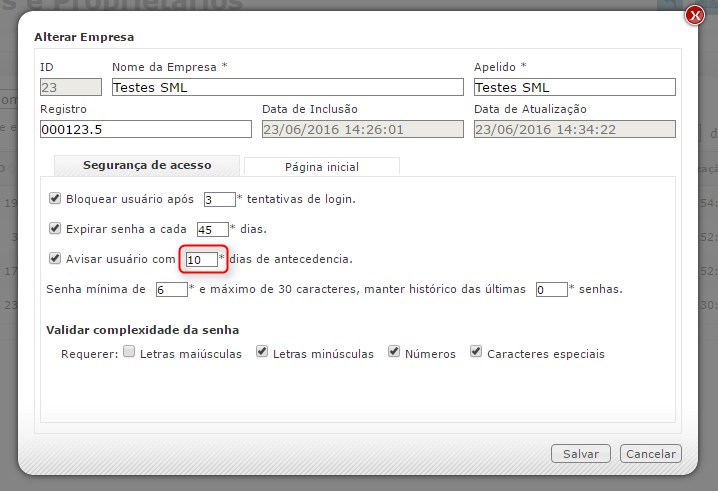Enable Letras maiúsculas requirement
Screen dimensions: 718x491
(129, 353)
